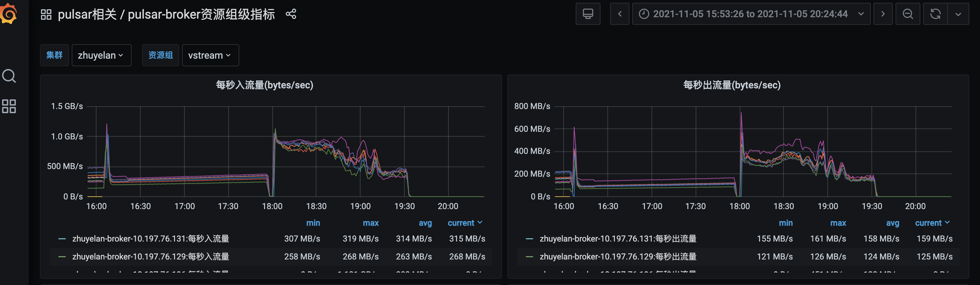
Task: Open the time range picker
Action: click(x=751, y=14)
